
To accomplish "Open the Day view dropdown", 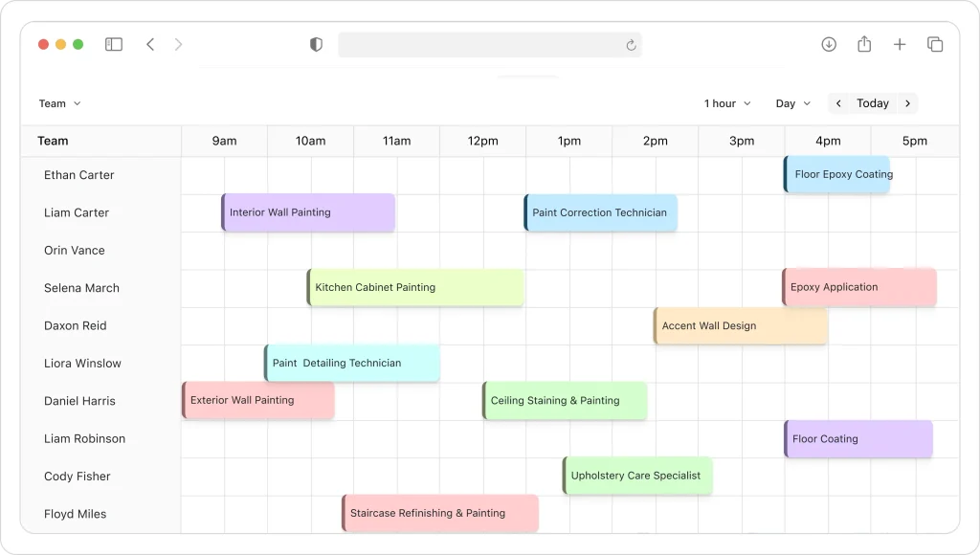I will (x=792, y=103).
